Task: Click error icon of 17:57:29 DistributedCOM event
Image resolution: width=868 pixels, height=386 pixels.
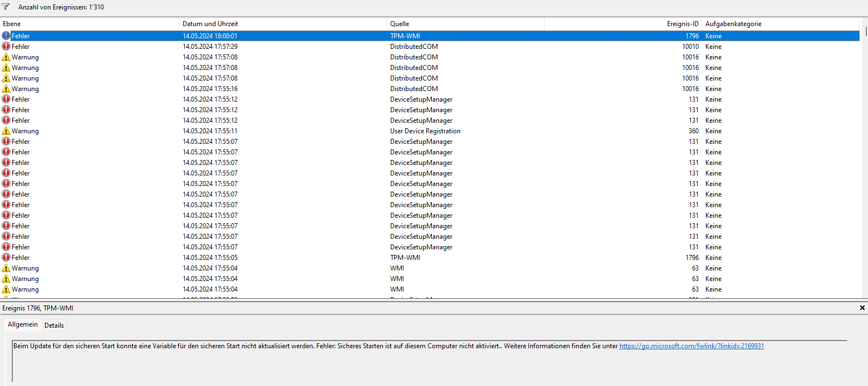Action: pos(6,46)
